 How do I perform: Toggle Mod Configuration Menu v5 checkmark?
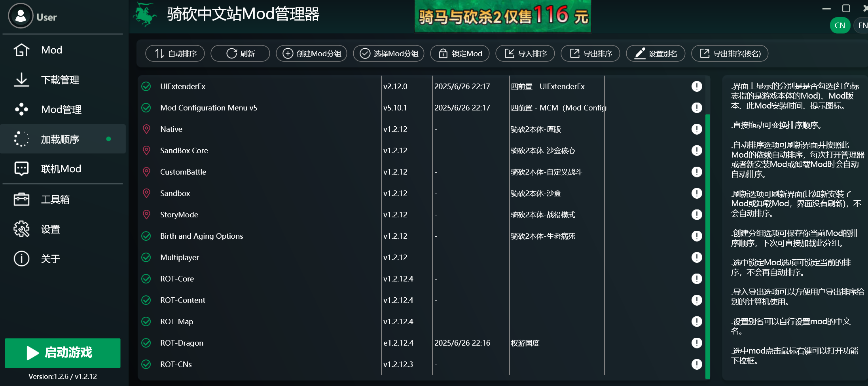point(146,108)
